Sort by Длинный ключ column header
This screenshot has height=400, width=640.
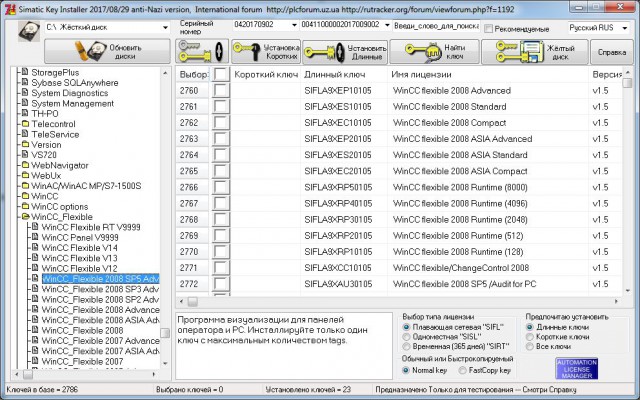pyautogui.click(x=344, y=74)
